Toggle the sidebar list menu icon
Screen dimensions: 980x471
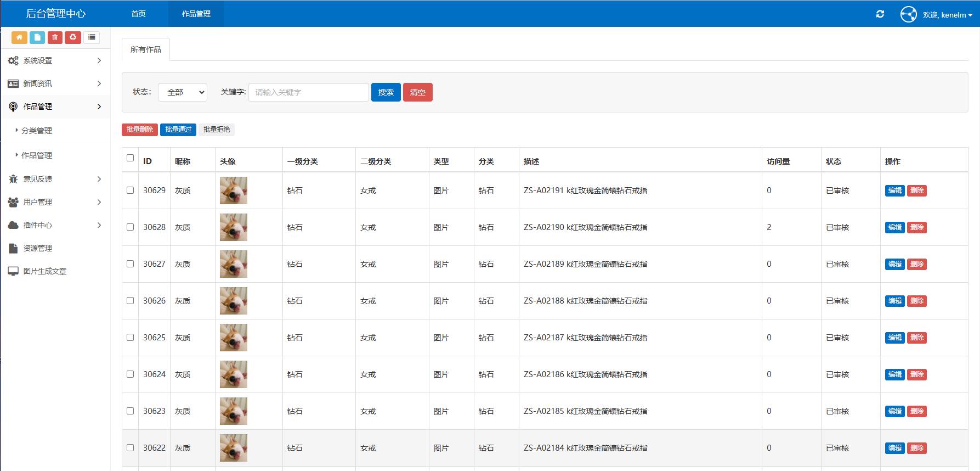tap(92, 37)
